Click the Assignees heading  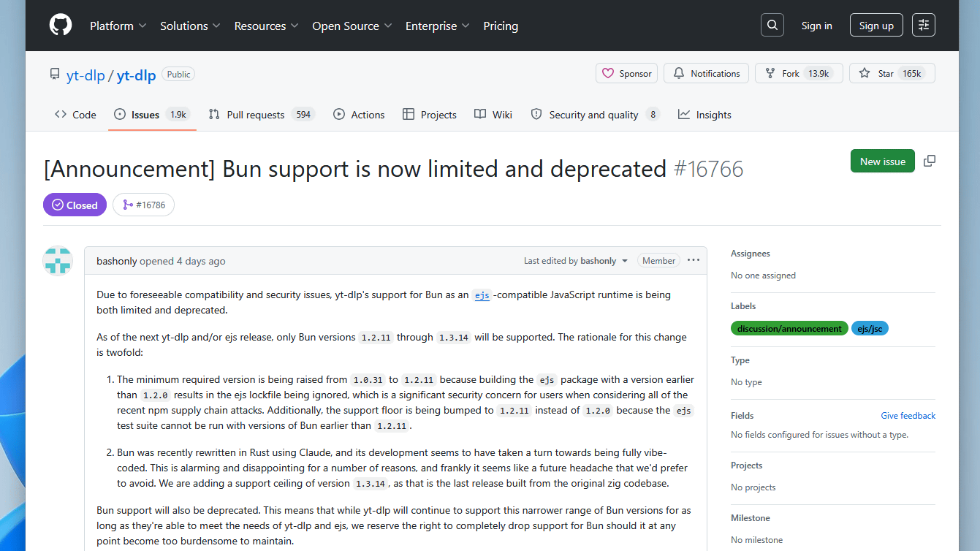tap(751, 254)
